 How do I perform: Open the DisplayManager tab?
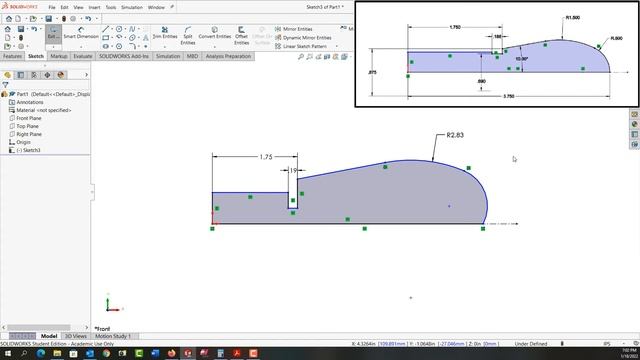pos(61,75)
